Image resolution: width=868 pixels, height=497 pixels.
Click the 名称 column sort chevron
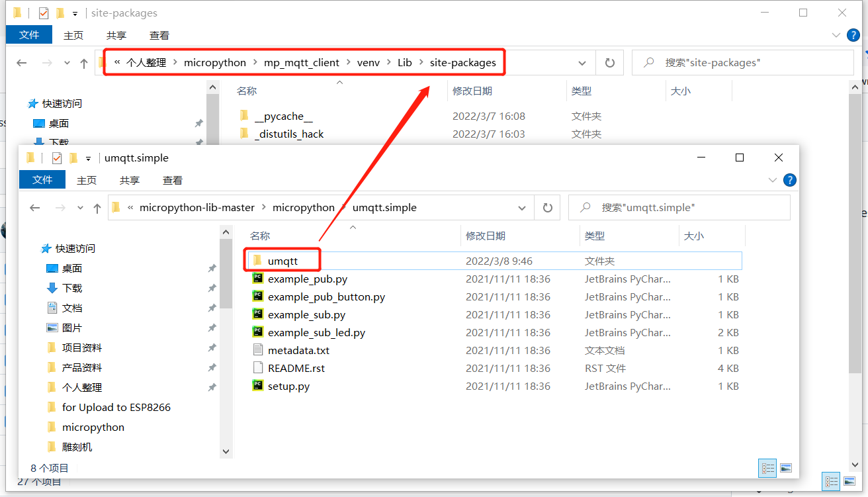[x=353, y=228]
